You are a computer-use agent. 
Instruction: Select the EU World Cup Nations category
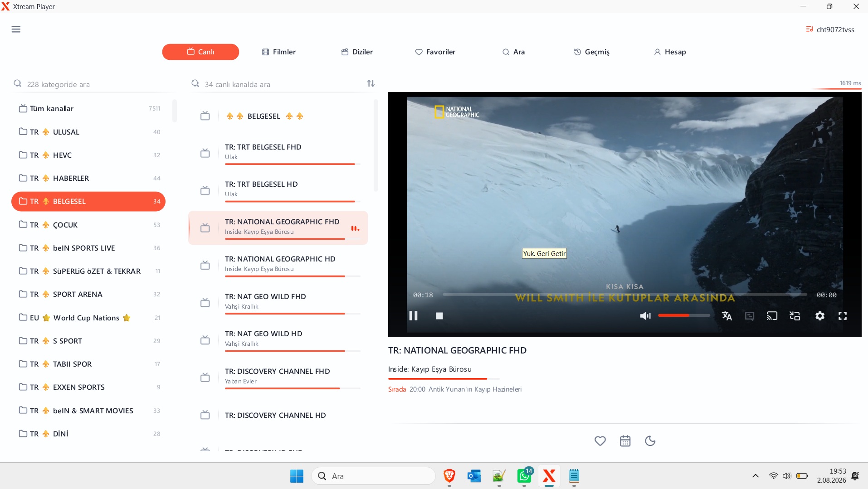88,318
